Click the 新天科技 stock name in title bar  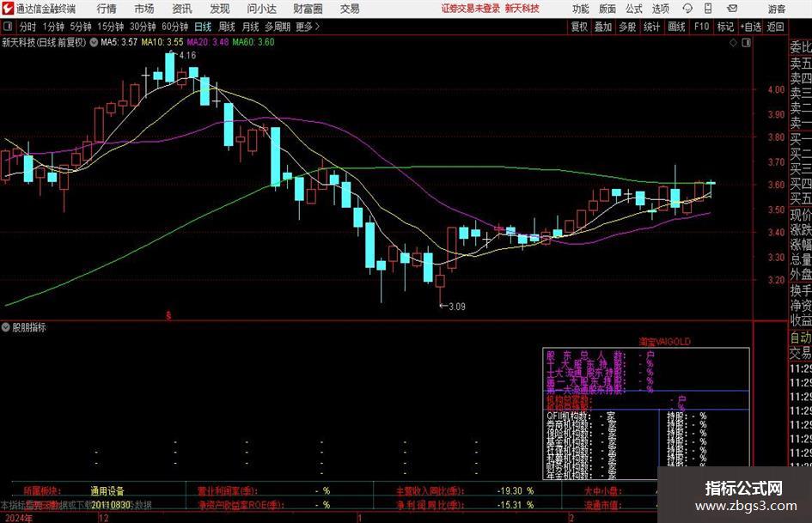522,9
